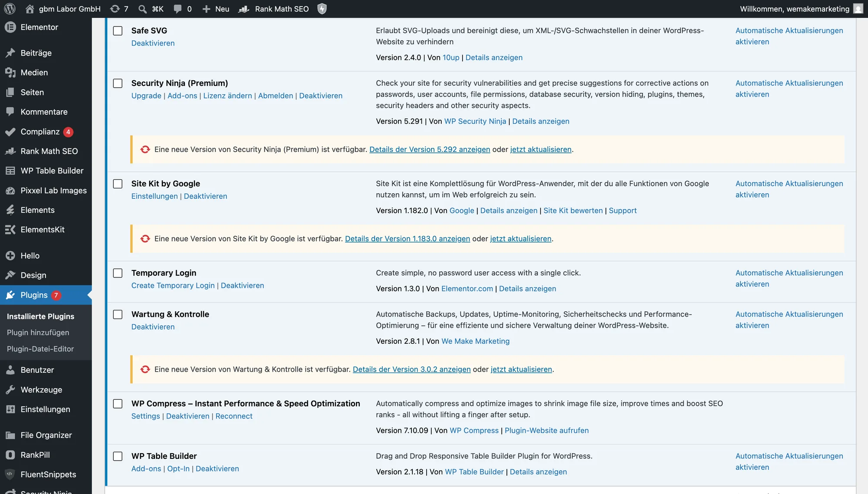Update Security Ninja via jetzt aktualisieren
This screenshot has width=868, height=494.
click(541, 149)
